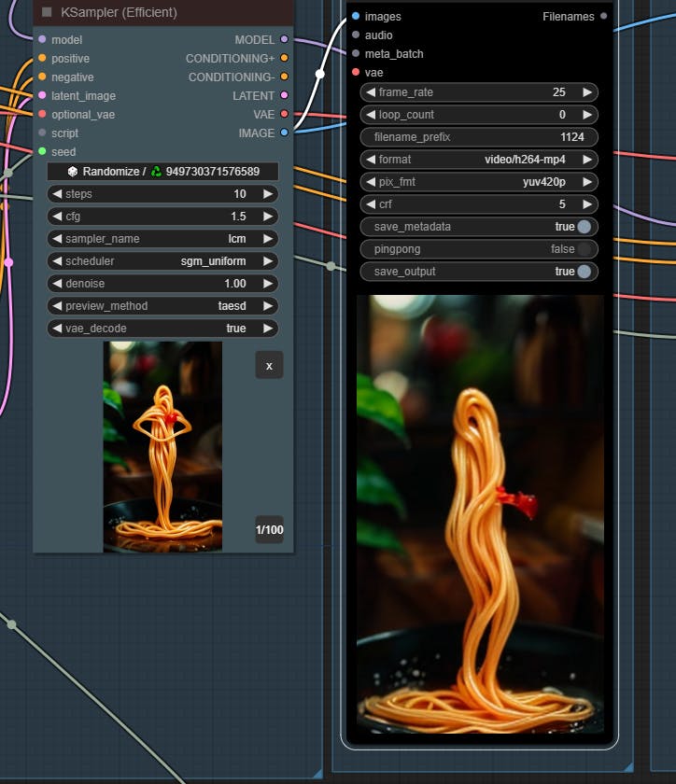The height and width of the screenshot is (784, 676).
Task: Enable the pingpong toggle
Action: point(584,249)
